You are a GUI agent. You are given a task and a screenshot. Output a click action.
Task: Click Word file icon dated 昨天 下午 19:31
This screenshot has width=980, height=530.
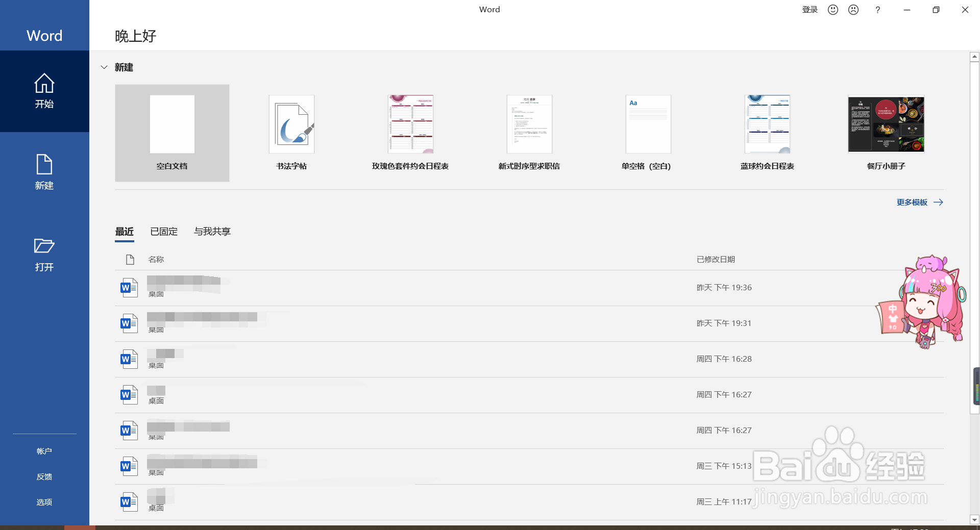point(129,323)
